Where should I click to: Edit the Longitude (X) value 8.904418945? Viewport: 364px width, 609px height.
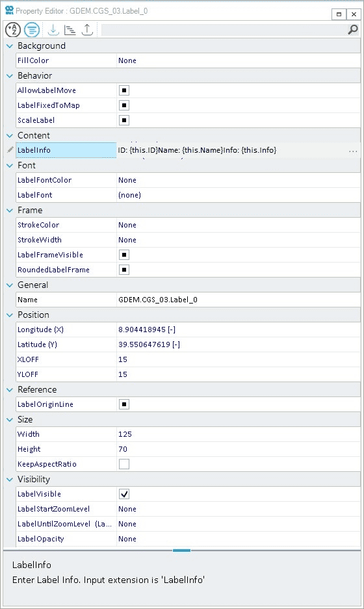click(147, 330)
